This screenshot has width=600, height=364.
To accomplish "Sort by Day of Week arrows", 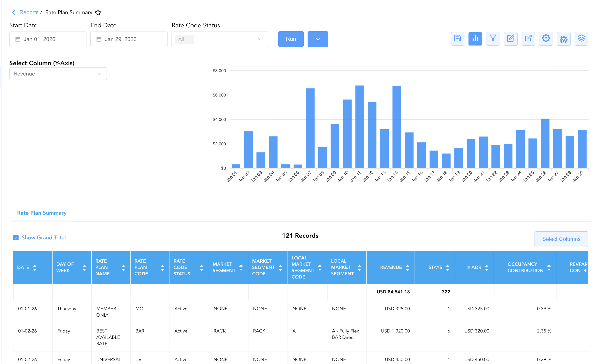I will pyautogui.click(x=84, y=268).
